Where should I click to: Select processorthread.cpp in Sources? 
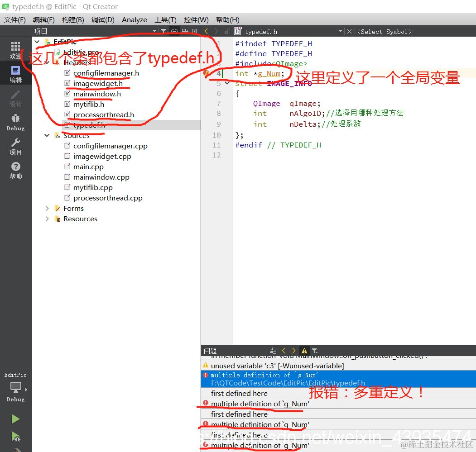108,198
